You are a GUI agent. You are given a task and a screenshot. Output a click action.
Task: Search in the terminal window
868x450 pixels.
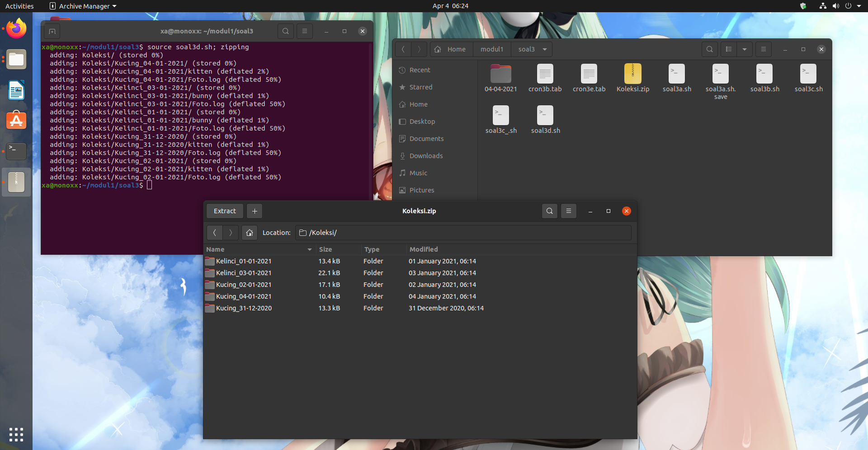pyautogui.click(x=286, y=31)
